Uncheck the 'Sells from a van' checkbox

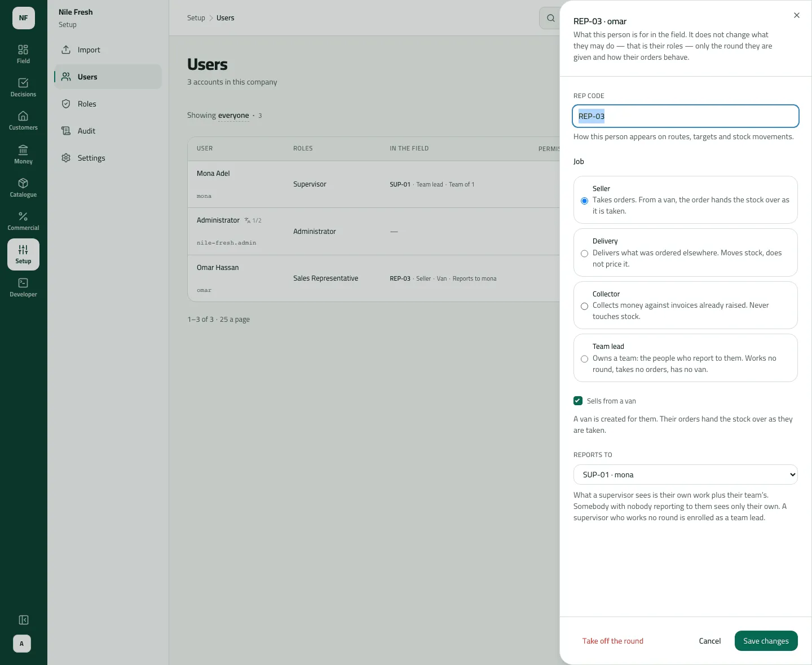(x=578, y=401)
